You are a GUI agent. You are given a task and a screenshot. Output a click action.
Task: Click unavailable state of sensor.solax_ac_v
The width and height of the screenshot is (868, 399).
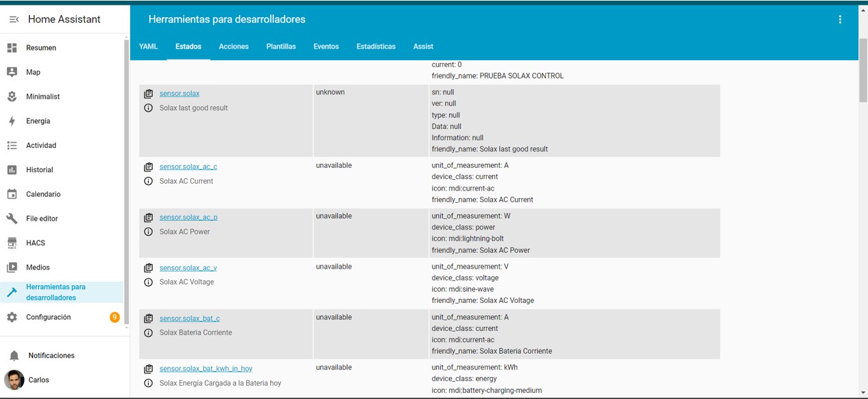tap(334, 267)
